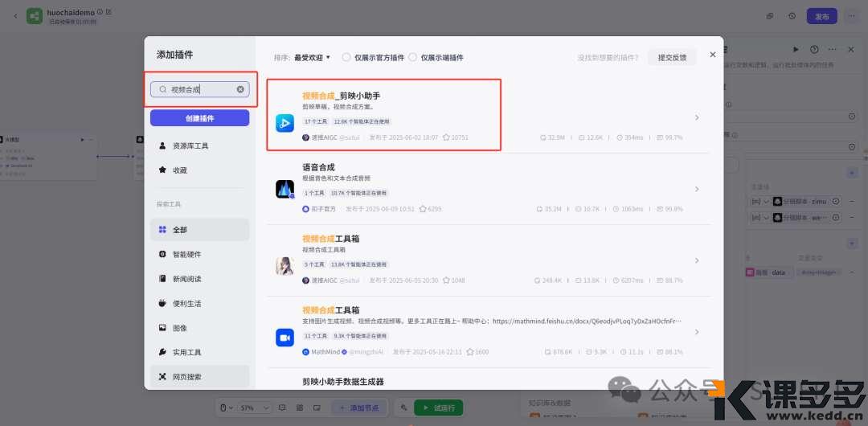The width and height of the screenshot is (868, 426).
Task: Click the 发布 publish button
Action: 821,16
